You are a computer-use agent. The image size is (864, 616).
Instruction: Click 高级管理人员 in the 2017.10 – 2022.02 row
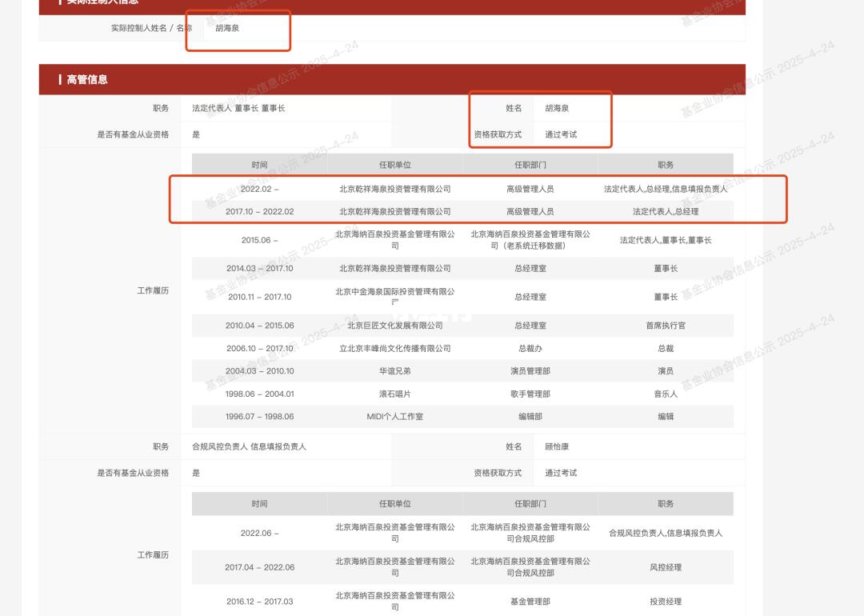pyautogui.click(x=530, y=211)
